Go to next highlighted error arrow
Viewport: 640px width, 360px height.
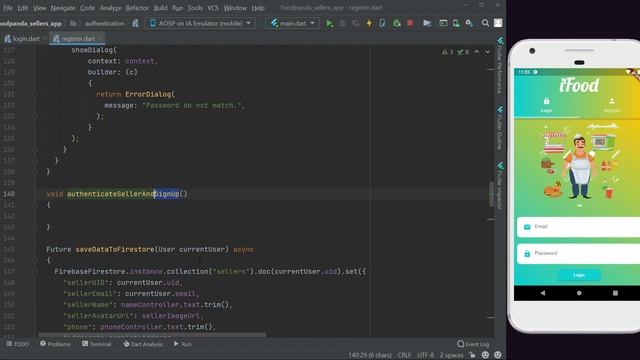[x=487, y=52]
